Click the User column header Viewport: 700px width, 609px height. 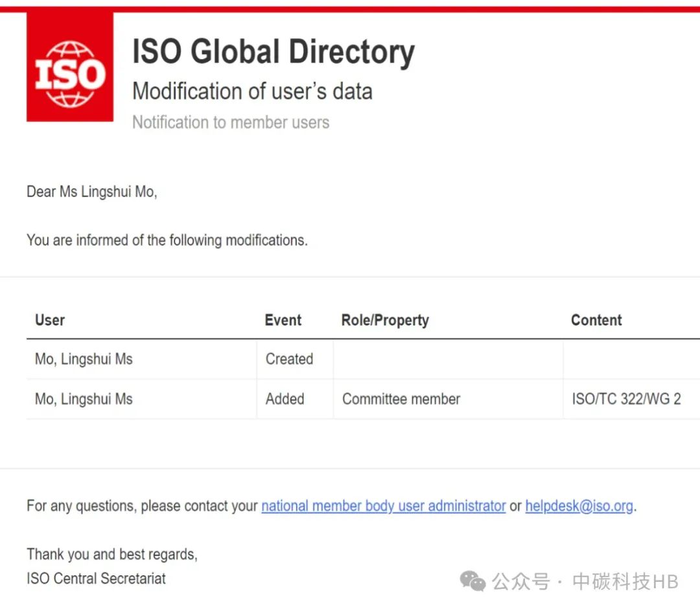(50, 320)
